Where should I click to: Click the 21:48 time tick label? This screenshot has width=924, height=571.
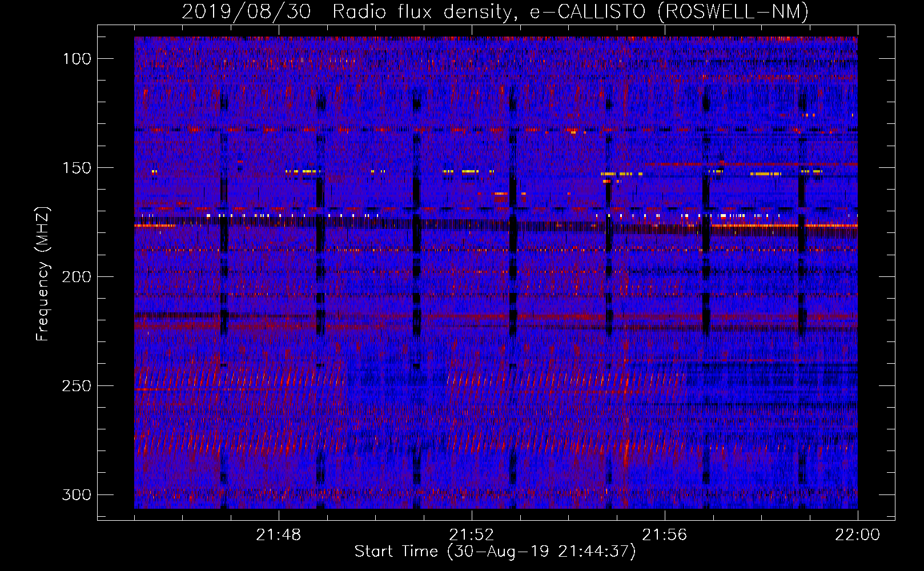click(279, 535)
